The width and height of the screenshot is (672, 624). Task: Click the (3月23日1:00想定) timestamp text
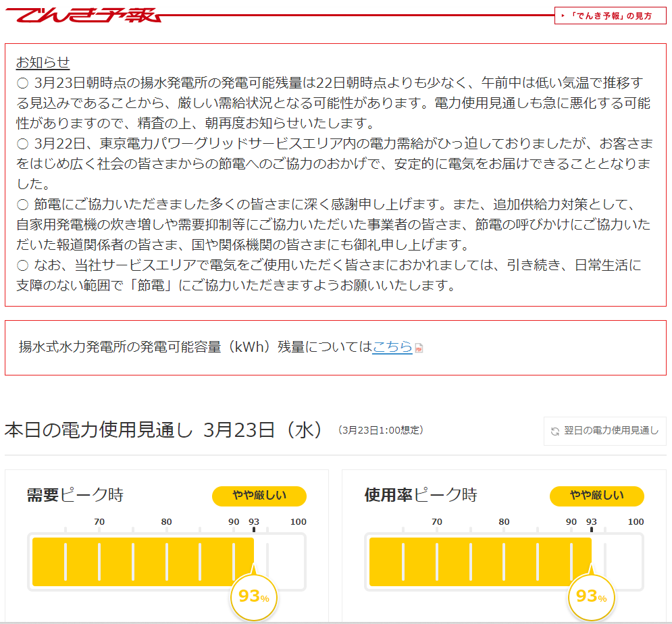pos(380,430)
